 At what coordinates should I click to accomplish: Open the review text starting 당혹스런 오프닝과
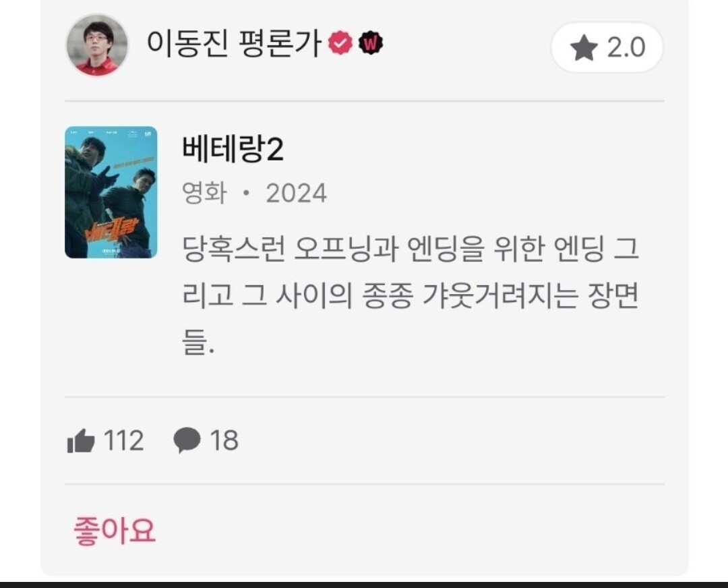click(x=411, y=295)
